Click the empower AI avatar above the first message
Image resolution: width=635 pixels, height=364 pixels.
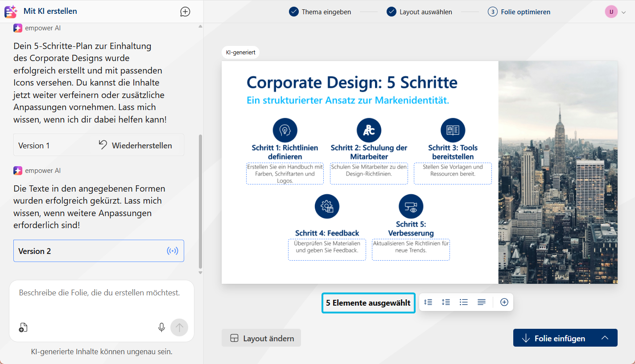tap(18, 28)
